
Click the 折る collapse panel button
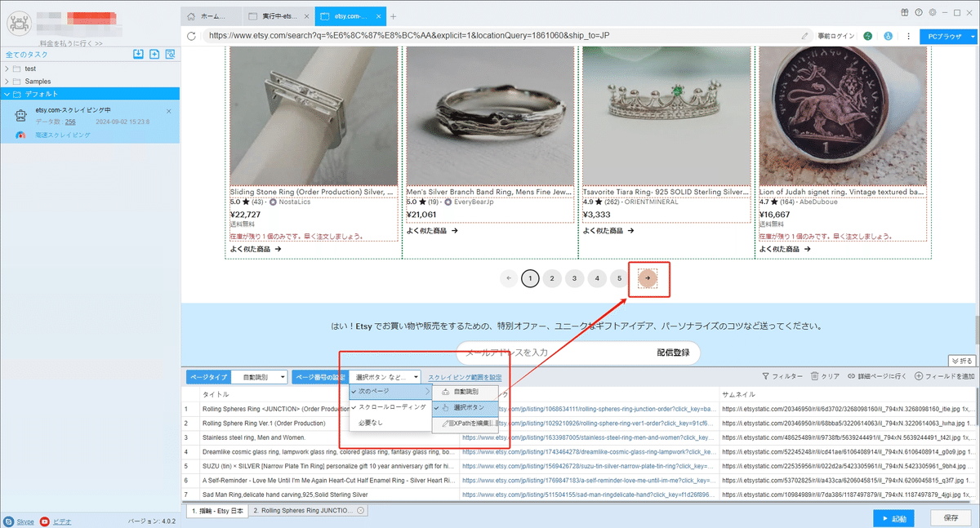point(962,361)
